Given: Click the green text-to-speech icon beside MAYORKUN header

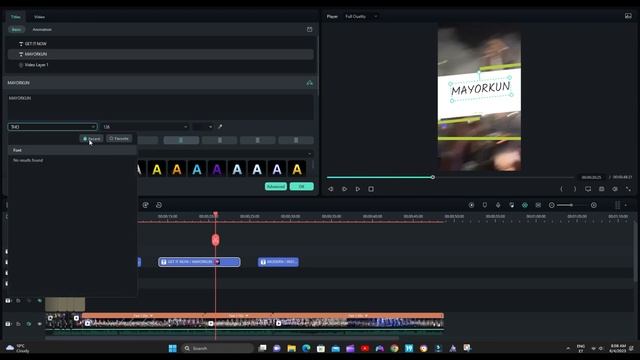Looking at the screenshot, I should 310,83.
